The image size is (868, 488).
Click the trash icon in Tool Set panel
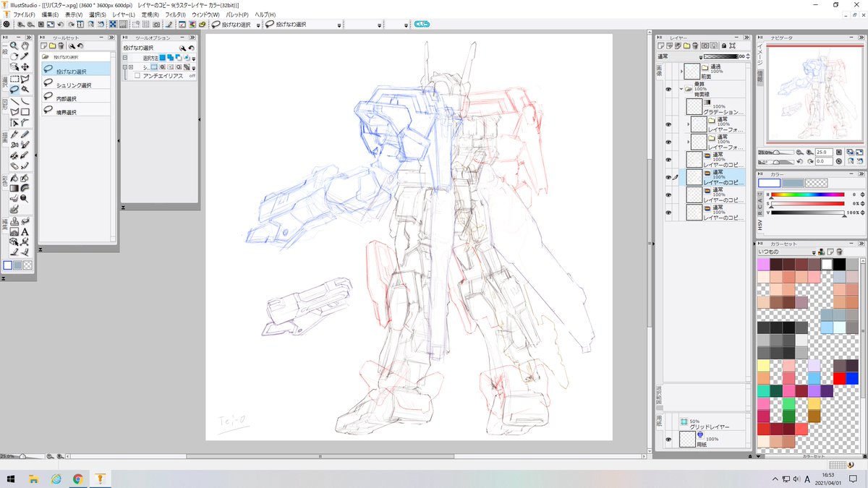coord(61,46)
